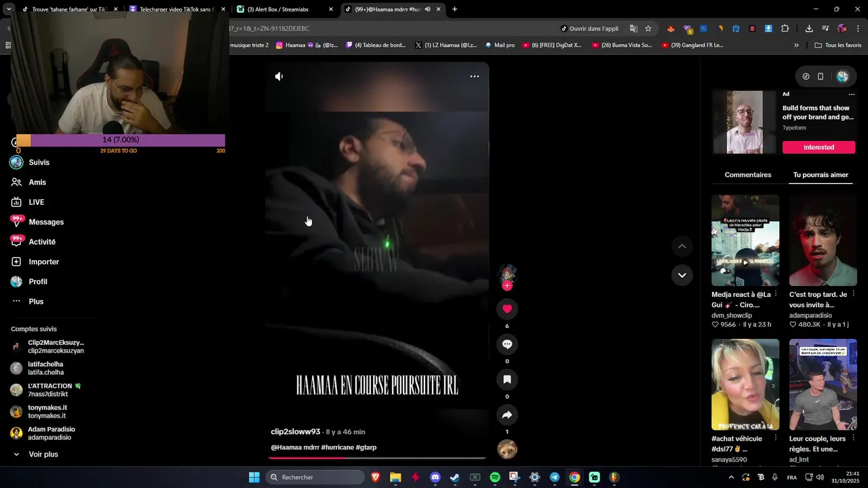Bookmark this page with the star icon
The width and height of the screenshot is (868, 488).
click(x=648, y=28)
